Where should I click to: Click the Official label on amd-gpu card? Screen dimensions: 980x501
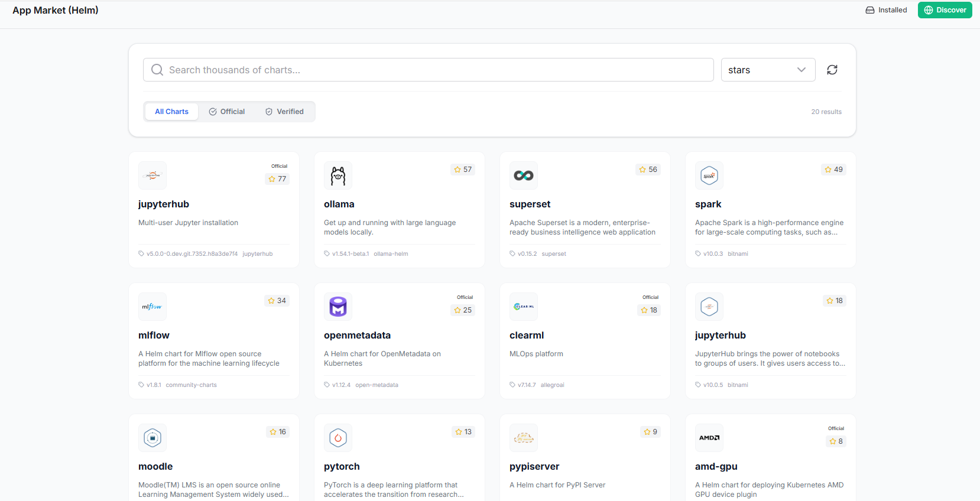tap(836, 428)
